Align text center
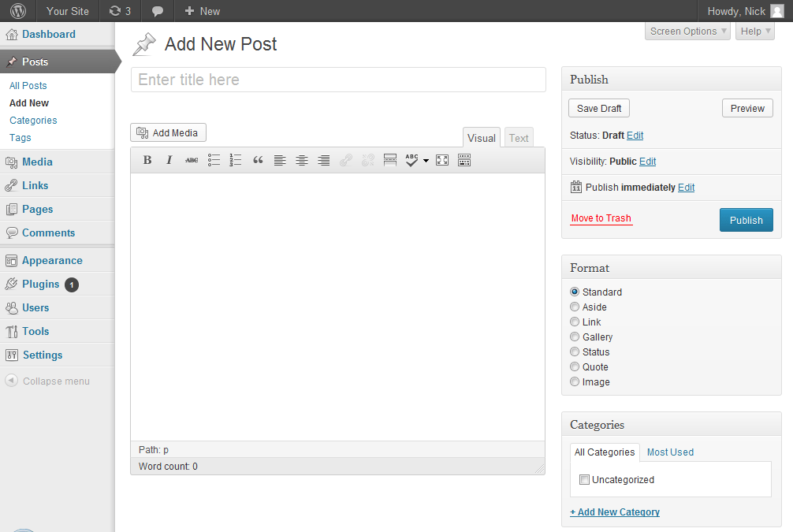The width and height of the screenshot is (793, 532). (x=302, y=160)
